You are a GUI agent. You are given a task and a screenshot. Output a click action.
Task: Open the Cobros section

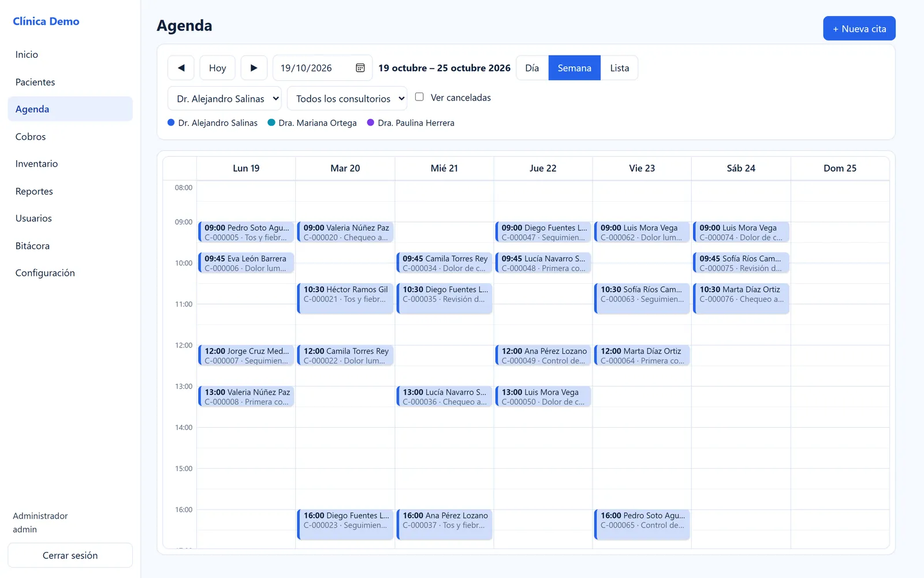point(70,136)
